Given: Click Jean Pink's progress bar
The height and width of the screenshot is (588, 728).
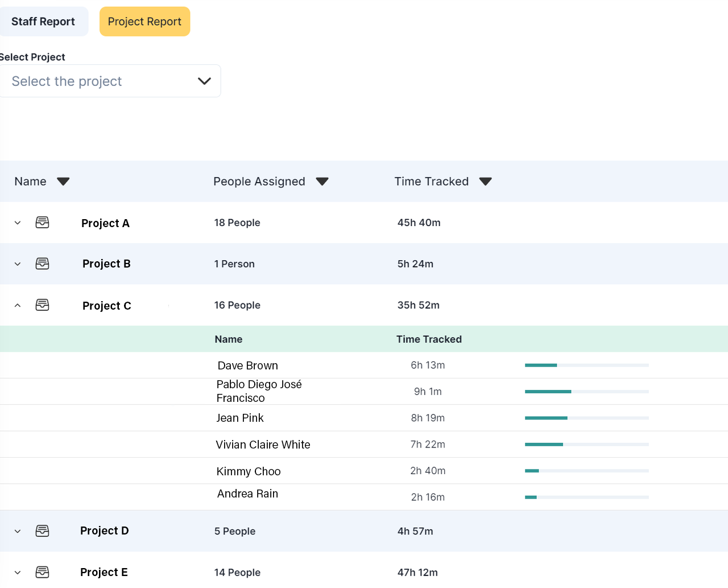Looking at the screenshot, I should coord(586,417).
